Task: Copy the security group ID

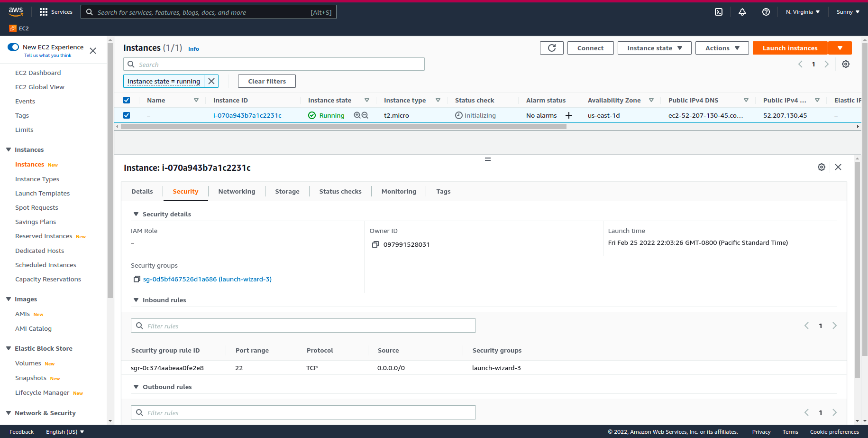Action: tap(137, 279)
